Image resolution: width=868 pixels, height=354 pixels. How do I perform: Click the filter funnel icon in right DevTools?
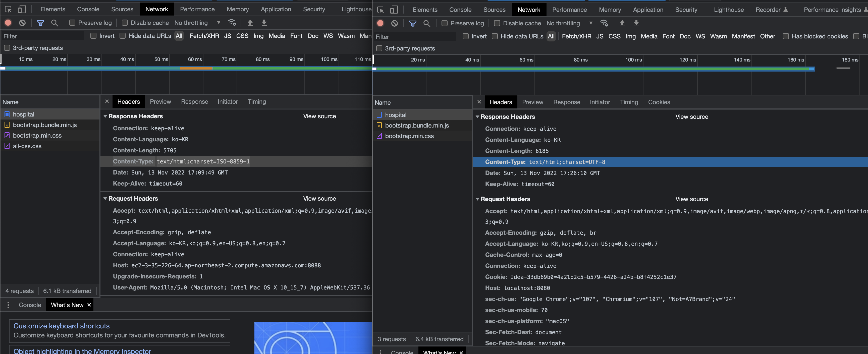(x=413, y=23)
